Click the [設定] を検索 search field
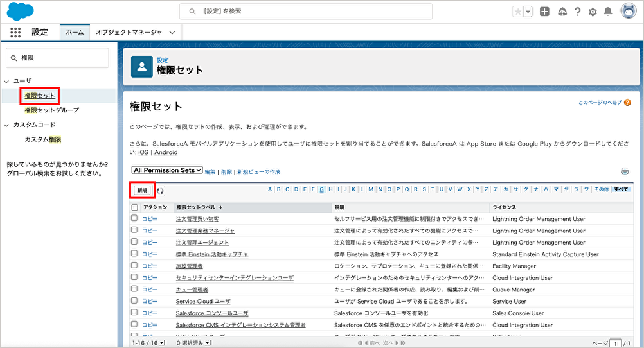This screenshot has height=348, width=644. pyautogui.click(x=305, y=12)
